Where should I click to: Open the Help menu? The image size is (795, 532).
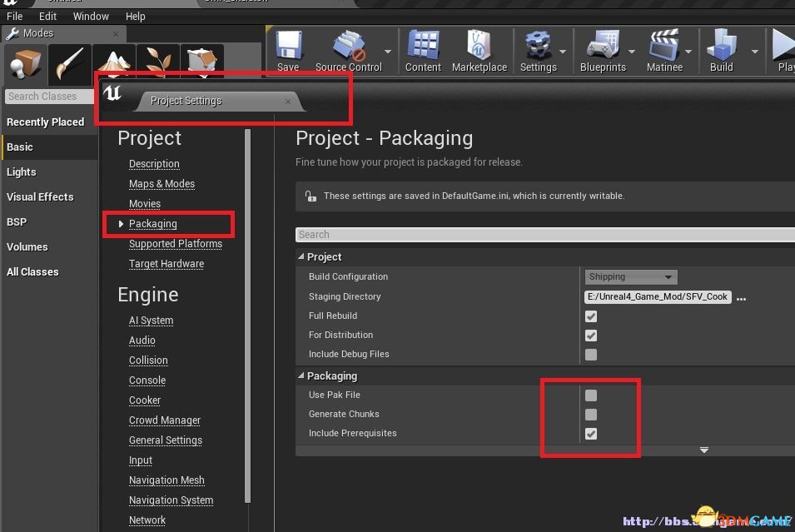pyautogui.click(x=136, y=16)
